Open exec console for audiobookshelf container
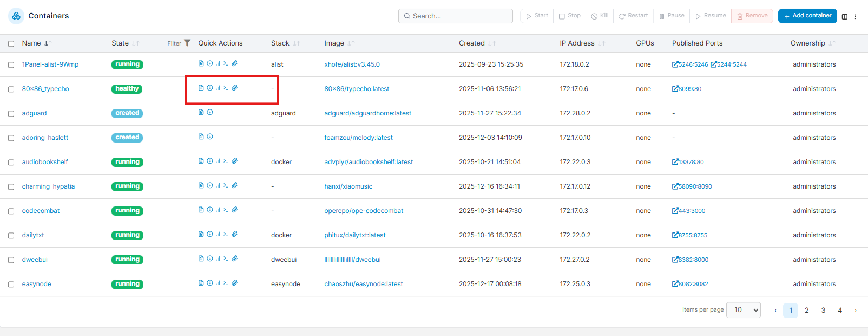The height and width of the screenshot is (336, 868). [226, 161]
